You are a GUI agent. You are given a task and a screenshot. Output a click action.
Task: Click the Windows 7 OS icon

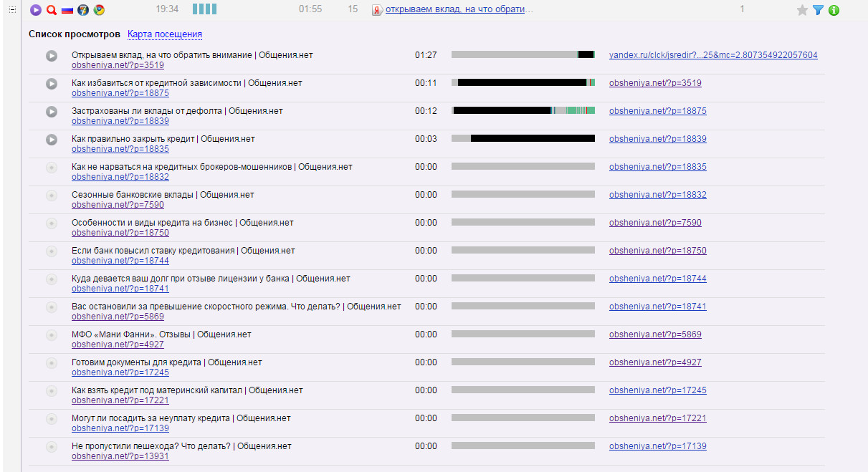point(83,10)
